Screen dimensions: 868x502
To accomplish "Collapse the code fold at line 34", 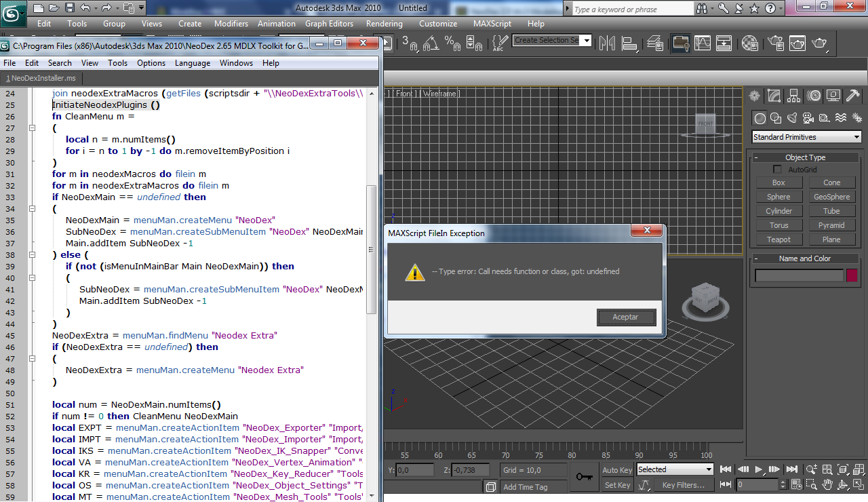I will (32, 208).
